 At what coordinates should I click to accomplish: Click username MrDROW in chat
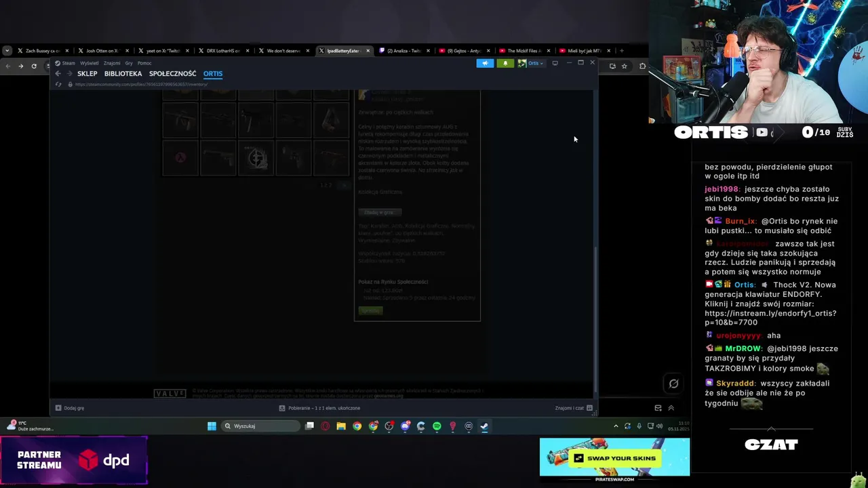point(744,348)
